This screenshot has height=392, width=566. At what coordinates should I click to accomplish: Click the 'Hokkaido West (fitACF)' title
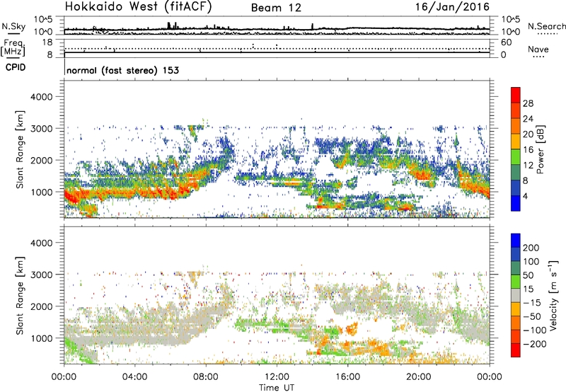click(x=138, y=7)
